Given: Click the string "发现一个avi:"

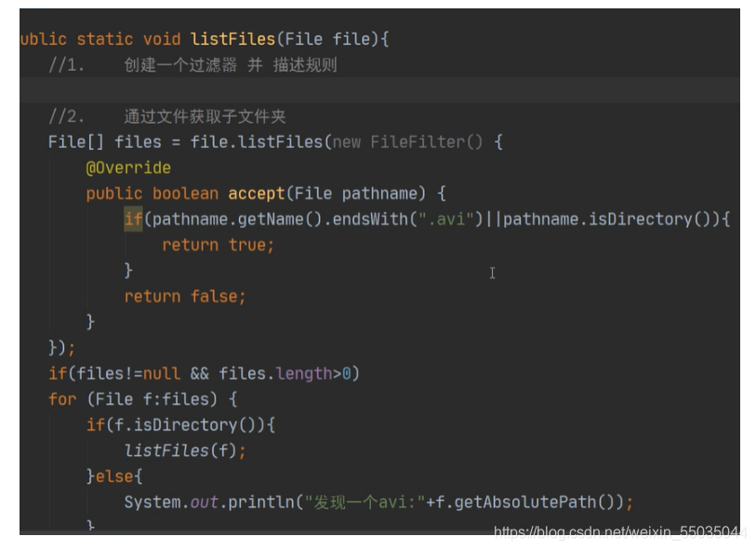Looking at the screenshot, I should coord(365,503).
